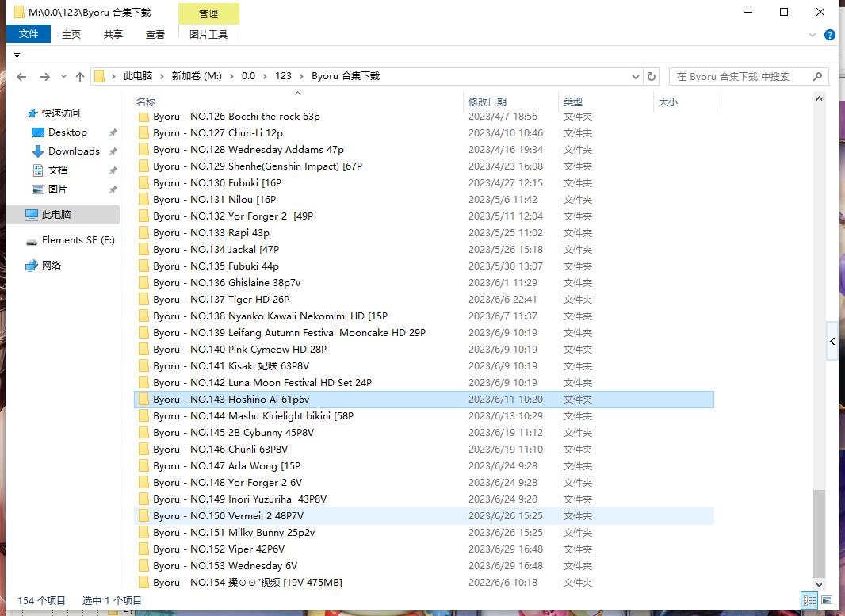Viewport: 845px width, 616px height.
Task: Open 文档 in quick access
Action: click(58, 170)
